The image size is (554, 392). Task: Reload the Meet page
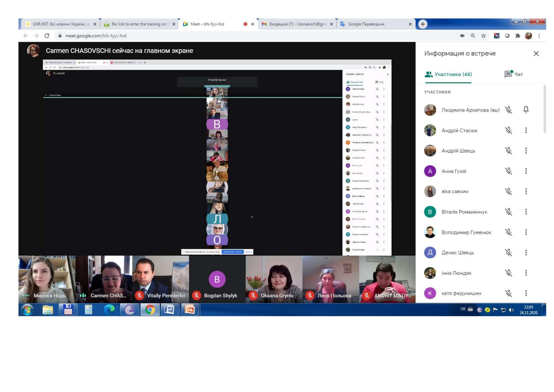47,36
